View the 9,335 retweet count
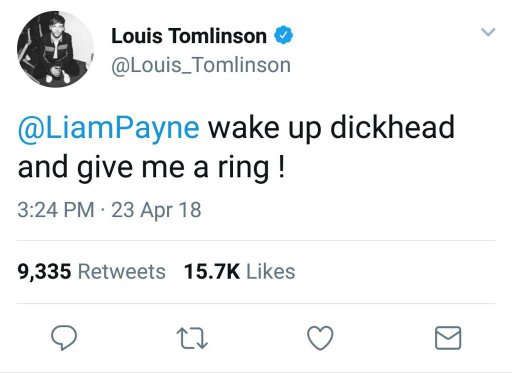 44,271
